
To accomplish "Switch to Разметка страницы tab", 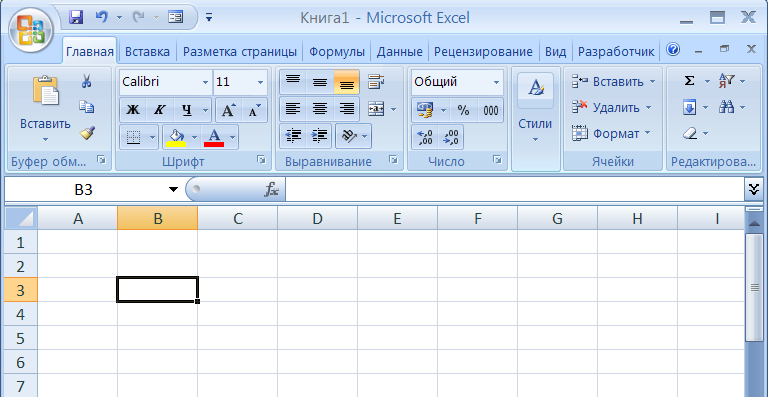I will (x=240, y=52).
